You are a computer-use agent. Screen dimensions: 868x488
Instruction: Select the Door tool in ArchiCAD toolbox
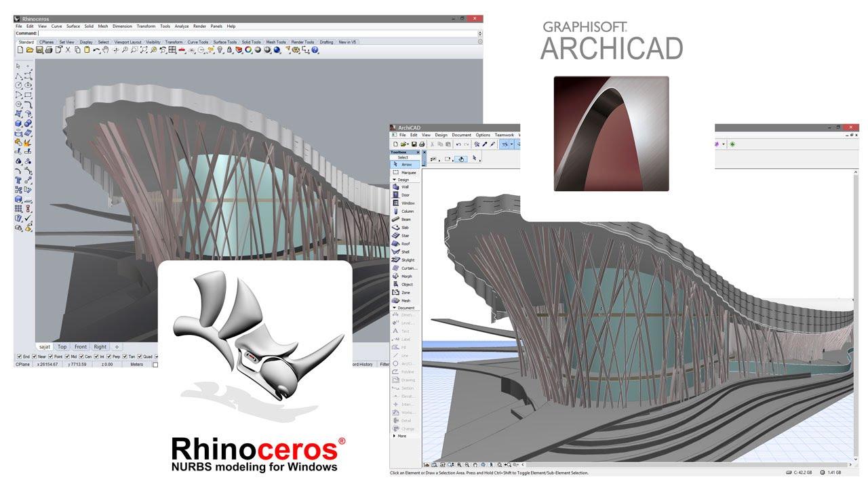405,195
